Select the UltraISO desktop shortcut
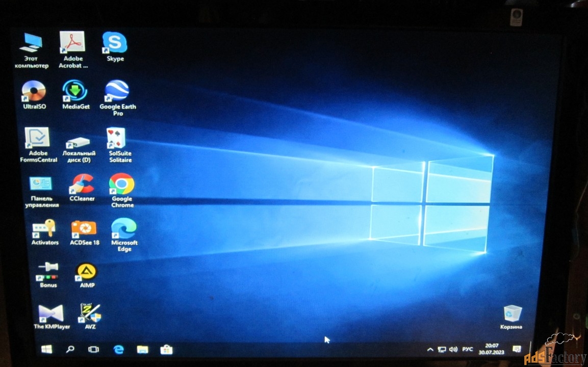The image size is (588, 367). [x=34, y=95]
